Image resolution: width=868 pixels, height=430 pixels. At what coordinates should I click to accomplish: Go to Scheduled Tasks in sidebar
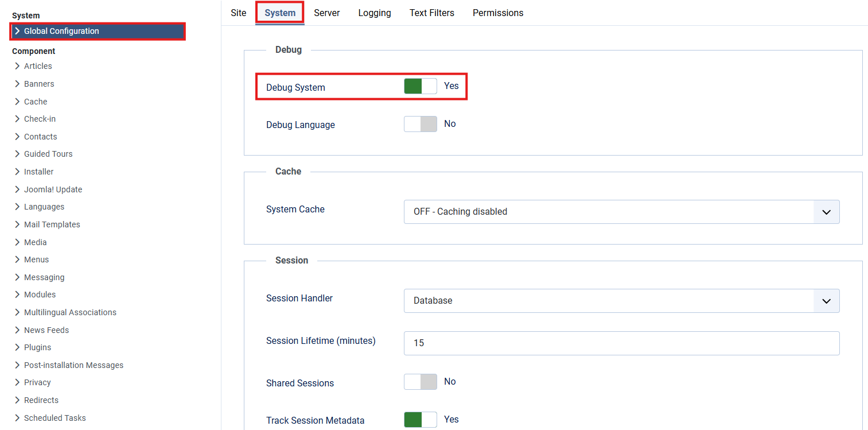coord(55,418)
